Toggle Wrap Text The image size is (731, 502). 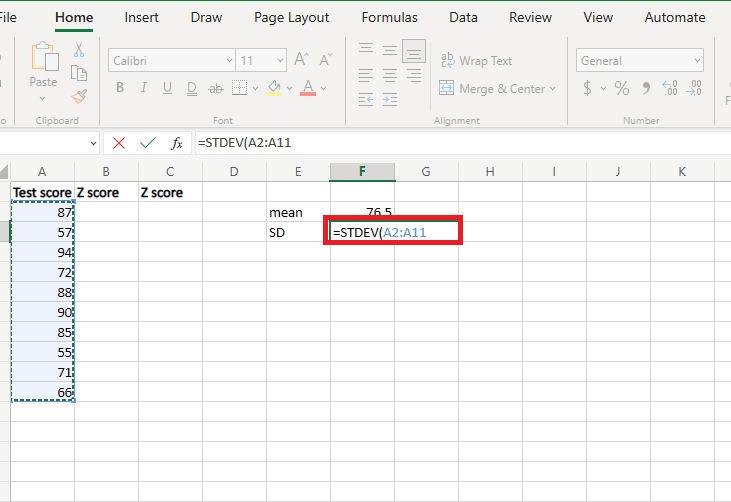pos(477,61)
